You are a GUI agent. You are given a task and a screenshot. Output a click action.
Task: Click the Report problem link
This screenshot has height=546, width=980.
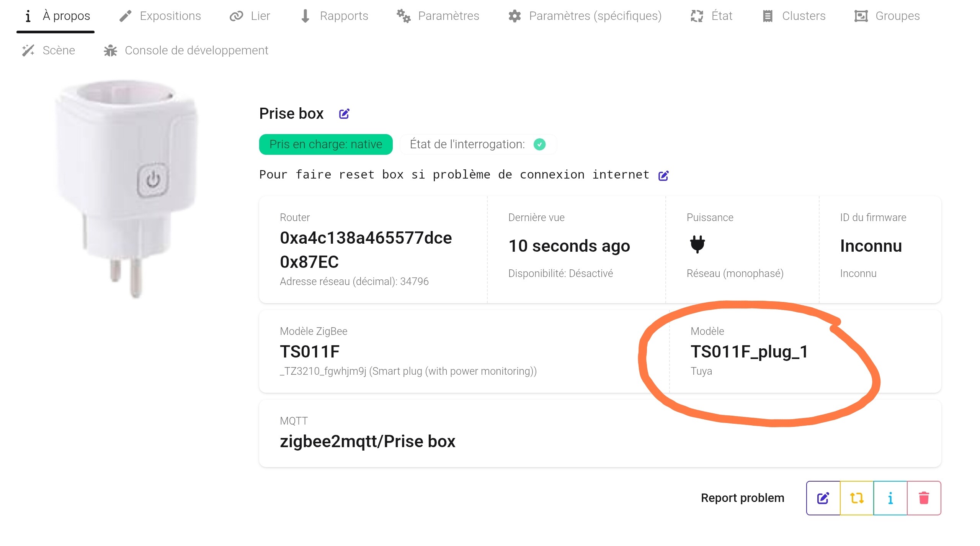(x=742, y=498)
